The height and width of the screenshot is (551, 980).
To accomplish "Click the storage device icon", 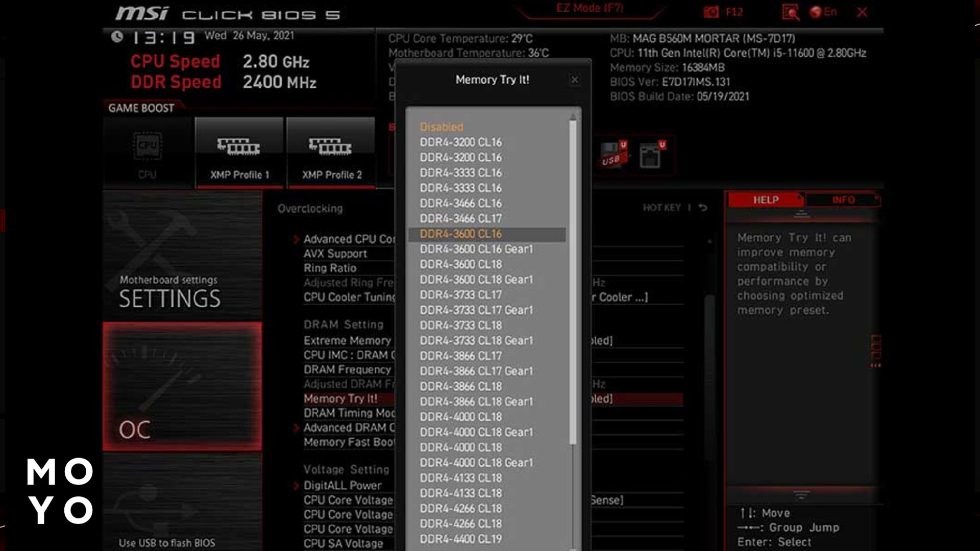I will point(650,155).
